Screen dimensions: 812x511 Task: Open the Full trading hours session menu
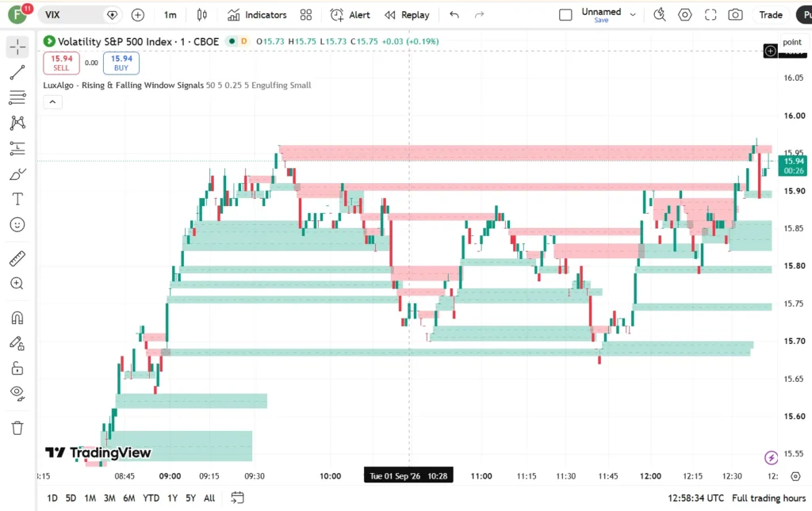[x=768, y=498]
